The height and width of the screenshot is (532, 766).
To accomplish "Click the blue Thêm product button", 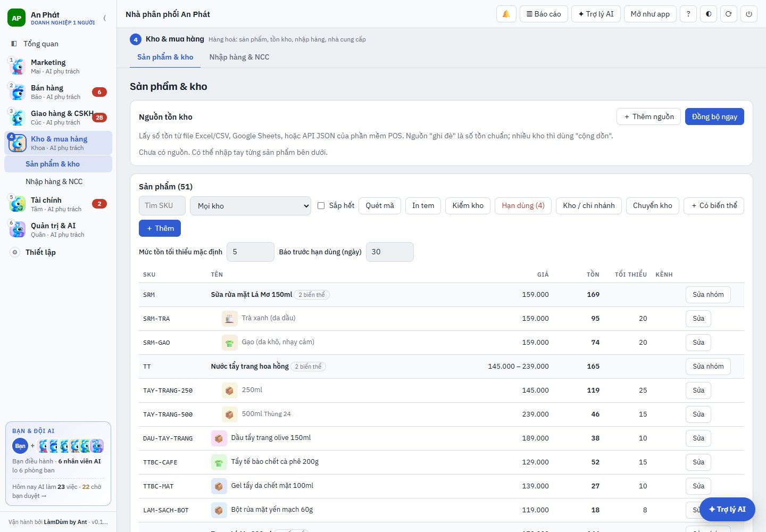I will click(160, 228).
